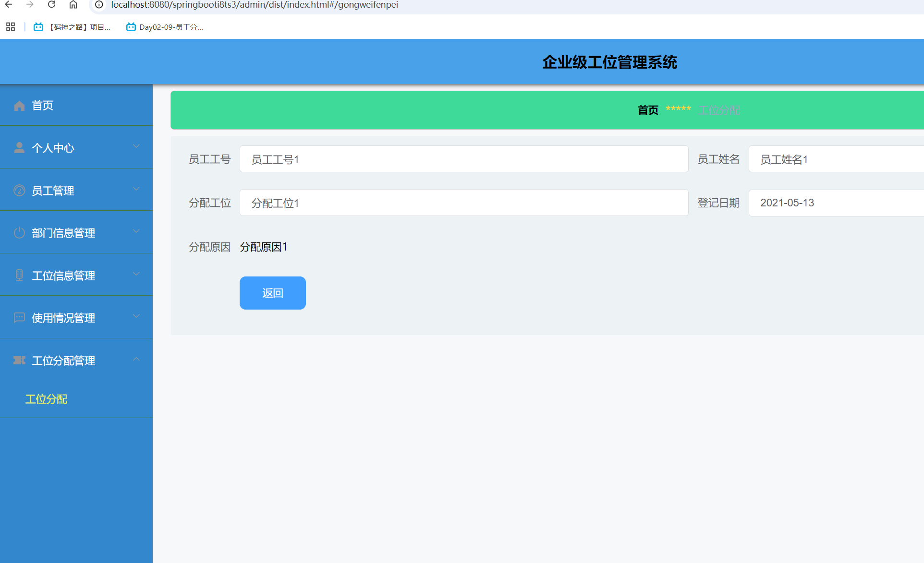This screenshot has width=924, height=563.
Task: Expand the 个人中心 section chevron
Action: 136,146
